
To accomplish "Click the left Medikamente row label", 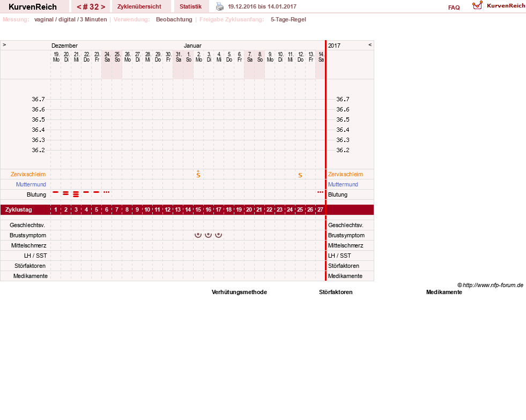I will point(31,276).
